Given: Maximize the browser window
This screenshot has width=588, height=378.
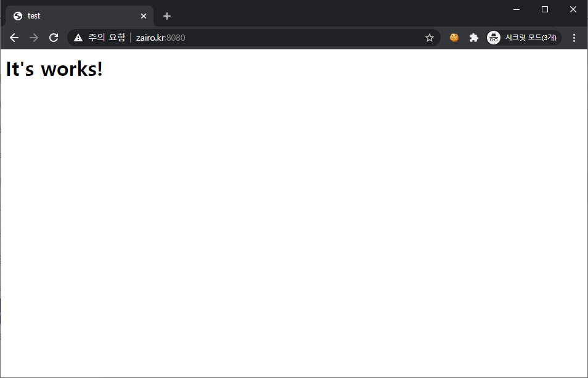Looking at the screenshot, I should tap(545, 9).
